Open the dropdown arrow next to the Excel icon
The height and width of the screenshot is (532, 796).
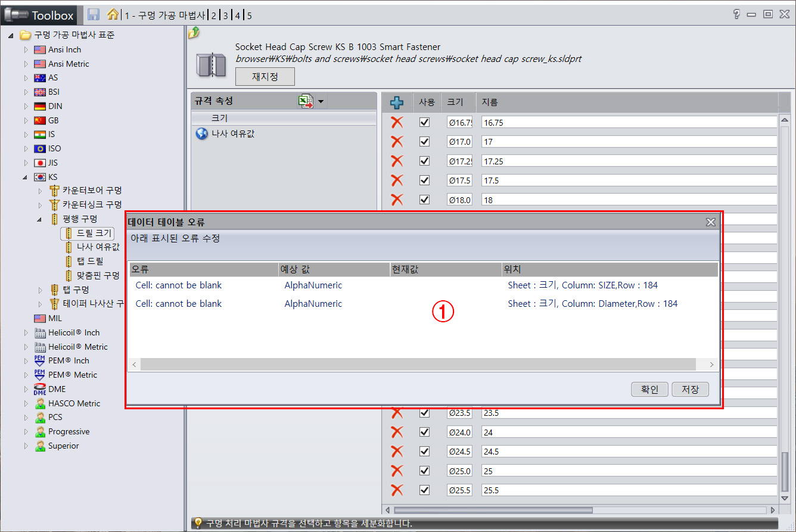pos(321,101)
